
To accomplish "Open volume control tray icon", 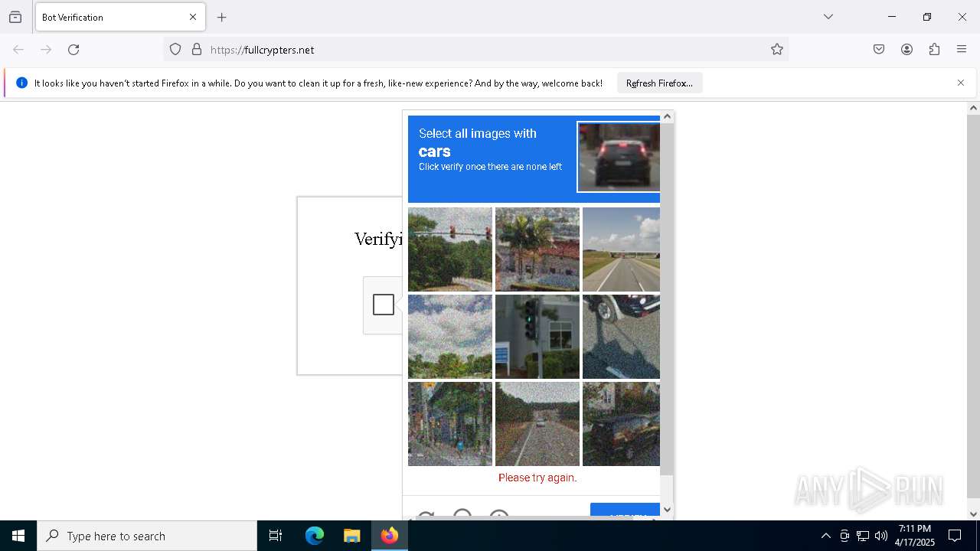I will pos(881,536).
